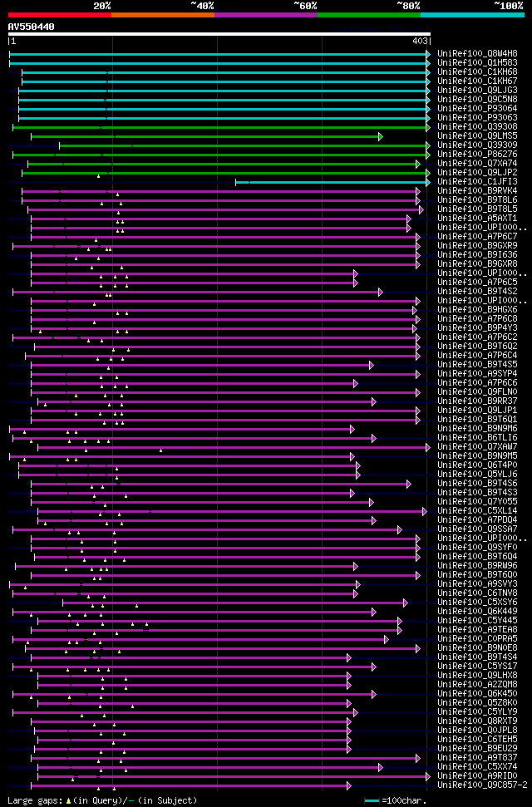Click the cyan 100char scale icon in the legend
This screenshot has width=532, height=807.
[372, 801]
